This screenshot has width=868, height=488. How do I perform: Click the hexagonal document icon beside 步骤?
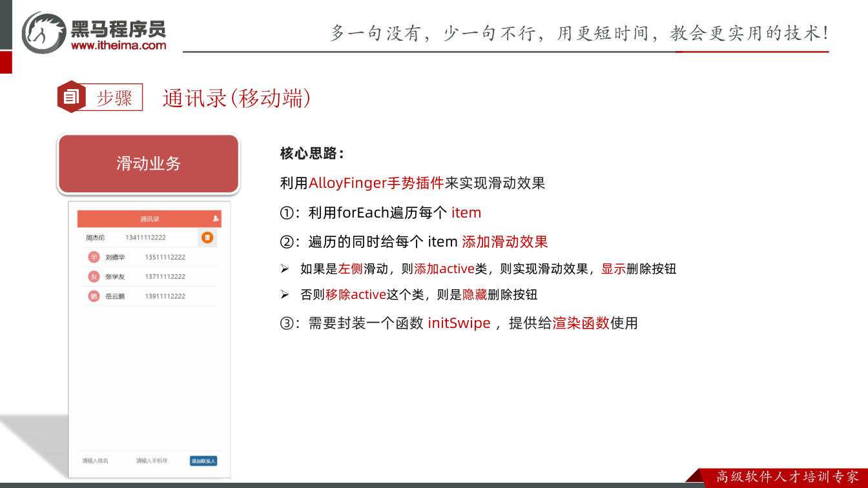71,97
